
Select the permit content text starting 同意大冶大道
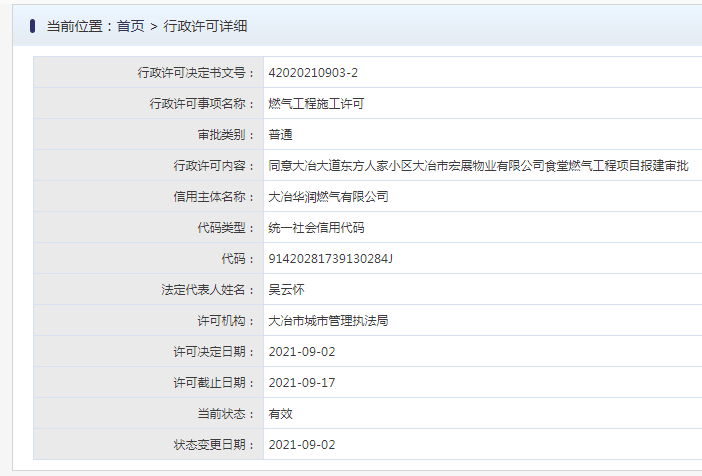pos(478,166)
